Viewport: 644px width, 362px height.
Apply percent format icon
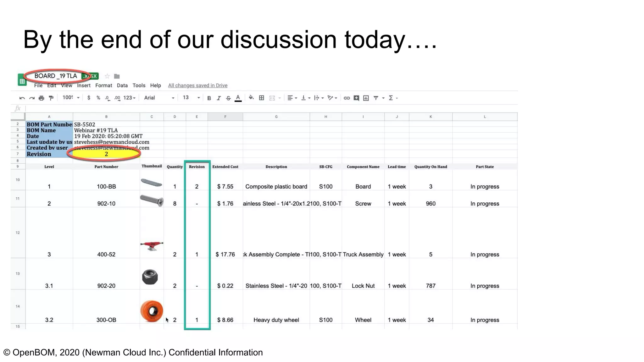[98, 98]
